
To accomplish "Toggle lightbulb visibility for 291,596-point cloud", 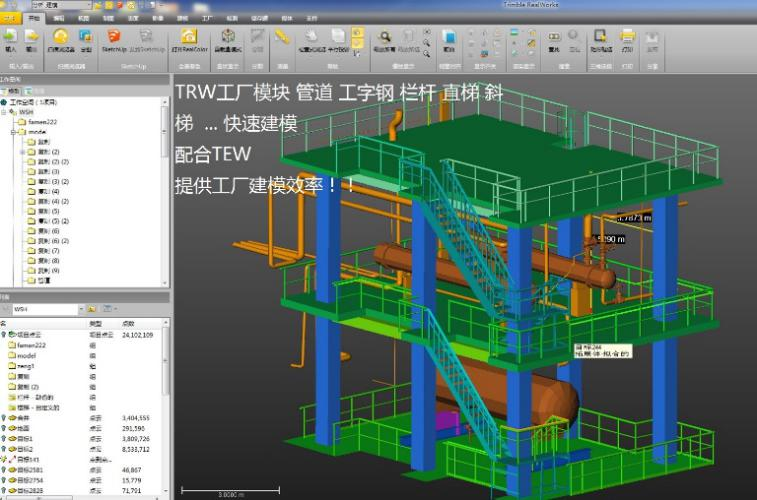I will [x=5, y=428].
